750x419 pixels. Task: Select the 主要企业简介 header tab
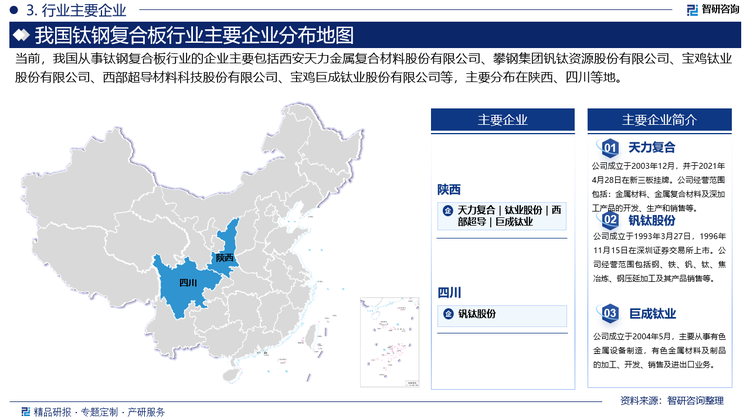tap(659, 120)
